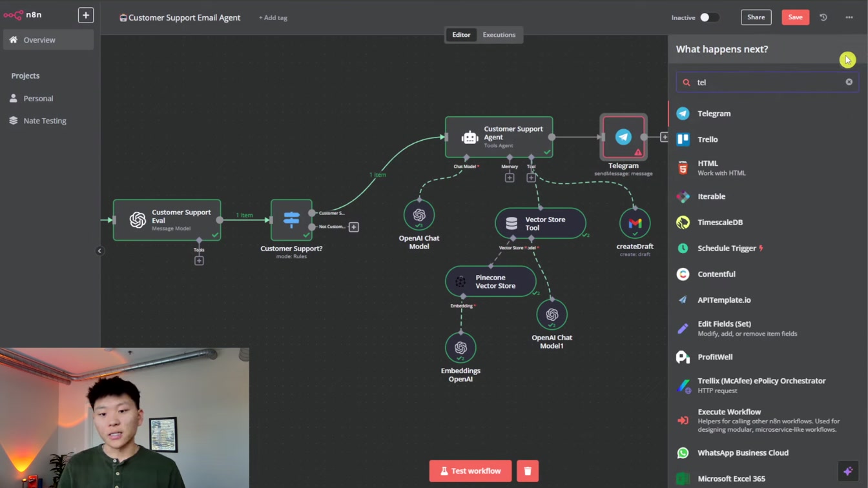Screen dimensions: 868x488
Task: Select the Contentful node from results
Action: tap(768, 274)
